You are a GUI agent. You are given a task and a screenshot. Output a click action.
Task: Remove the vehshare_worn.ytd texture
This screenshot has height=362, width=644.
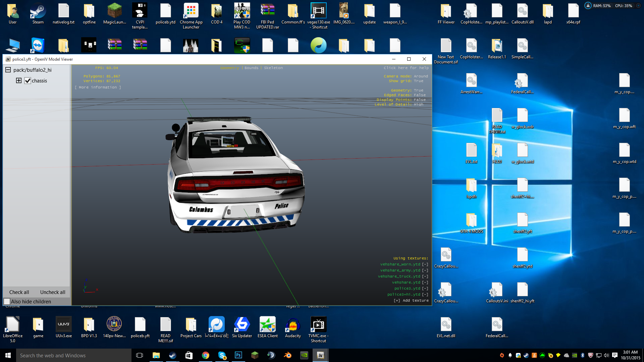coord(425,264)
